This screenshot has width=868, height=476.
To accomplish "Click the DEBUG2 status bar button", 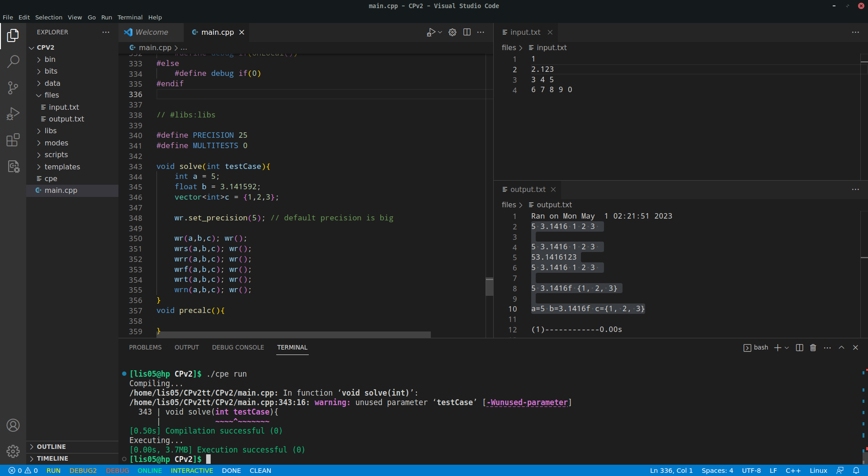I will (83, 471).
